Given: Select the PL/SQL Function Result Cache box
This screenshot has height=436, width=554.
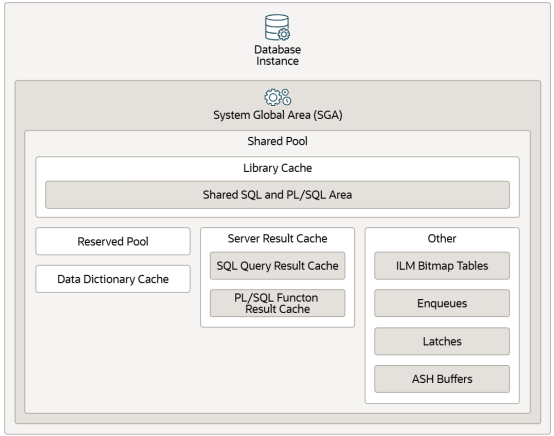Looking at the screenshot, I should [277, 303].
